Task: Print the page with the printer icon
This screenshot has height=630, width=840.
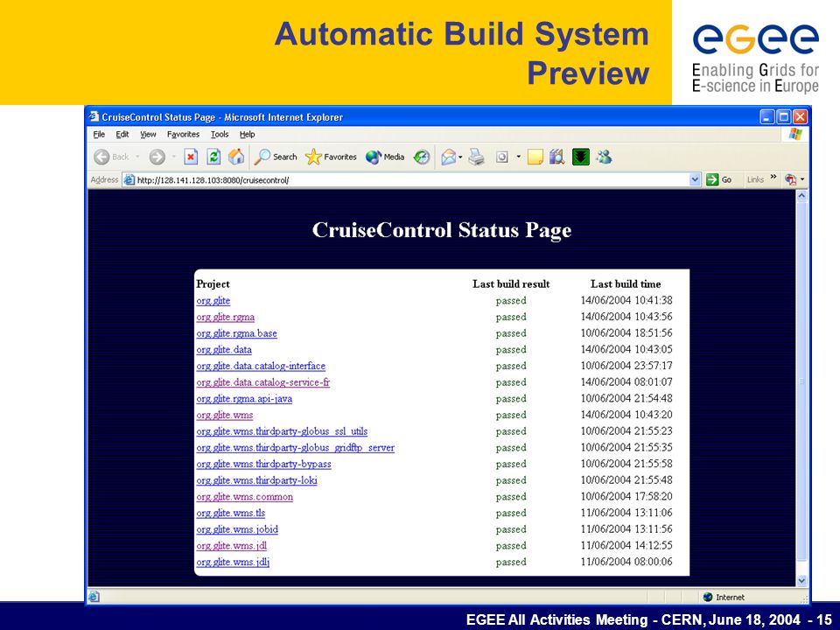Action: point(476,157)
